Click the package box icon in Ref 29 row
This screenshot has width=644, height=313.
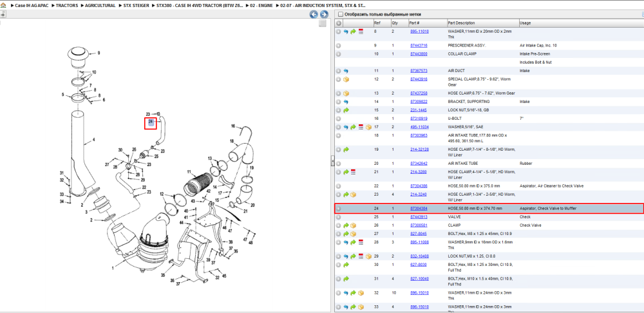coord(368,256)
